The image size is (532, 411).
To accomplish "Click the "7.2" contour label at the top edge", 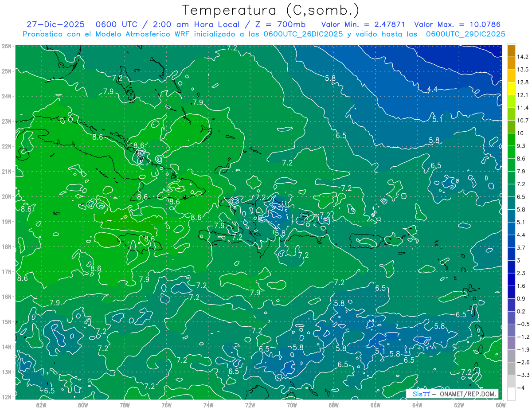I will (231, 48).
